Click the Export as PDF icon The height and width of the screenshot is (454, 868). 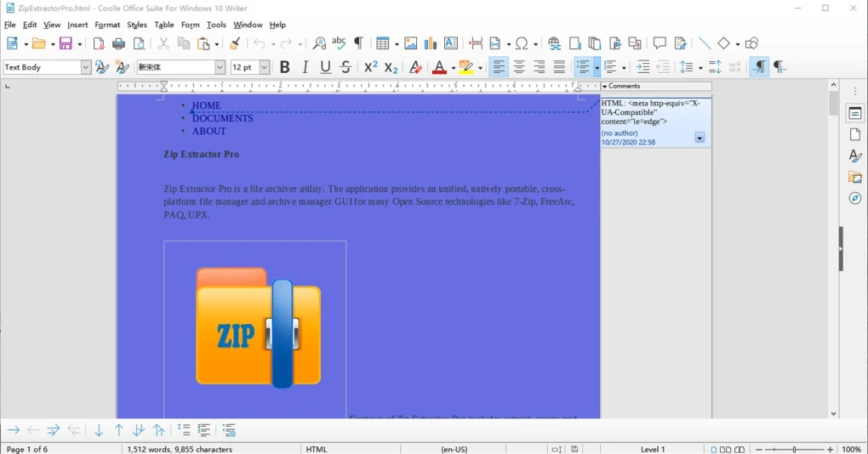99,43
